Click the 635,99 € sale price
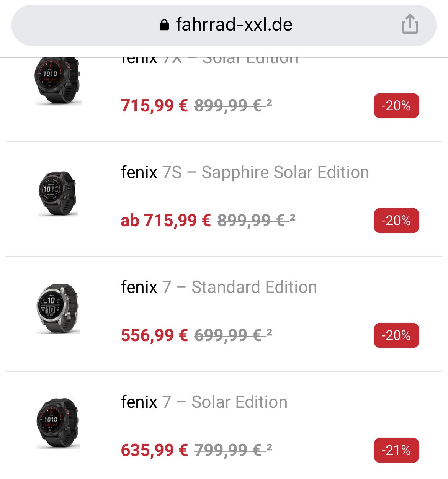 pos(154,450)
